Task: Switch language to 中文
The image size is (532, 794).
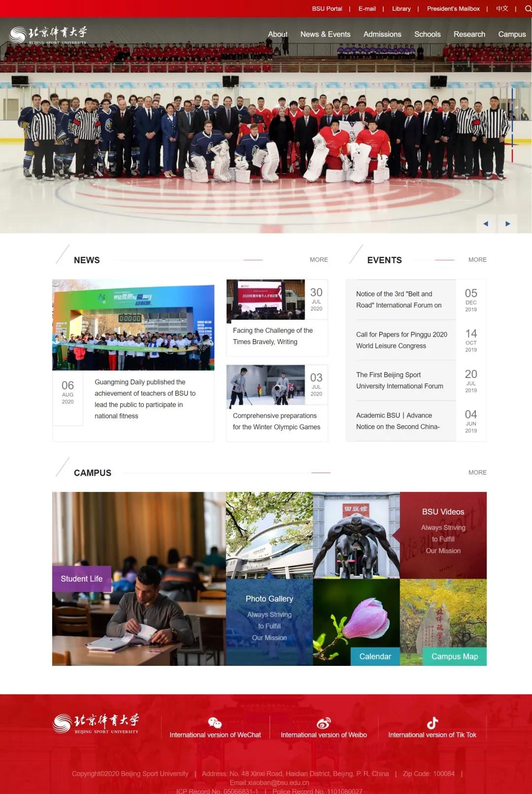Action: [x=502, y=8]
